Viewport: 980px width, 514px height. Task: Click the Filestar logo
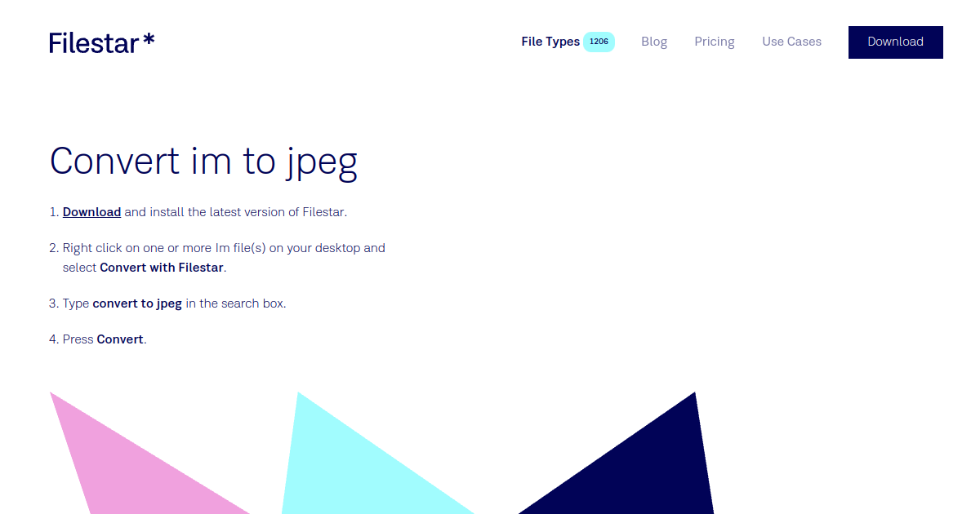(101, 42)
